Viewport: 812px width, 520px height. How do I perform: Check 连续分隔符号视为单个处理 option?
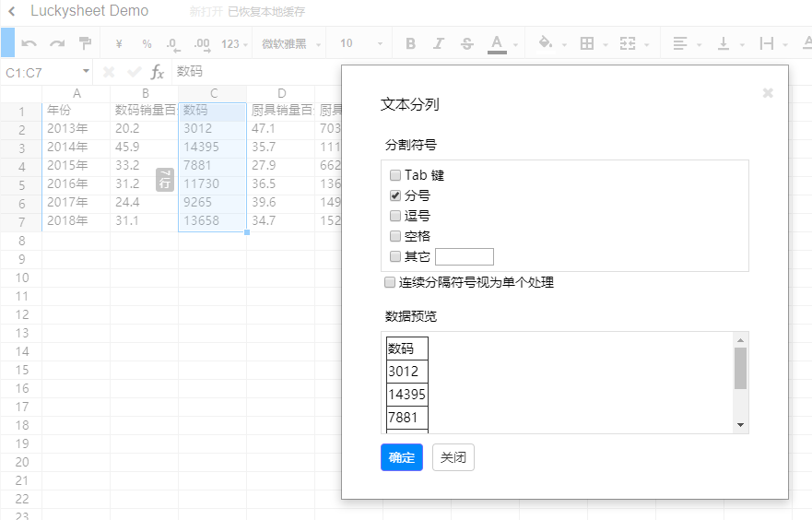click(390, 282)
